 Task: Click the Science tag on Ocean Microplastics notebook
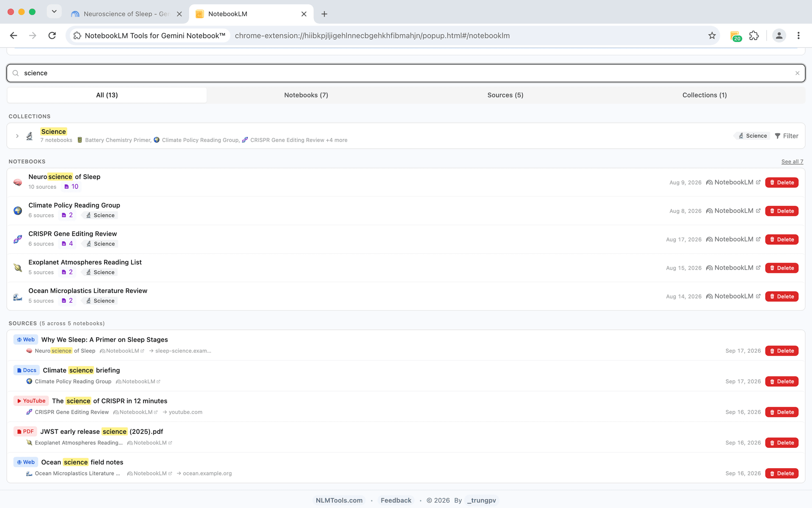pyautogui.click(x=100, y=301)
